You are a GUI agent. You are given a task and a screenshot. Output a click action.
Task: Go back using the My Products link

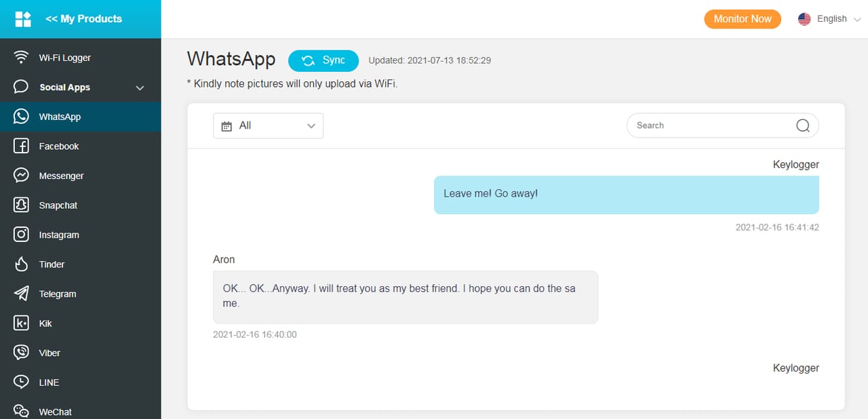pyautogui.click(x=83, y=18)
